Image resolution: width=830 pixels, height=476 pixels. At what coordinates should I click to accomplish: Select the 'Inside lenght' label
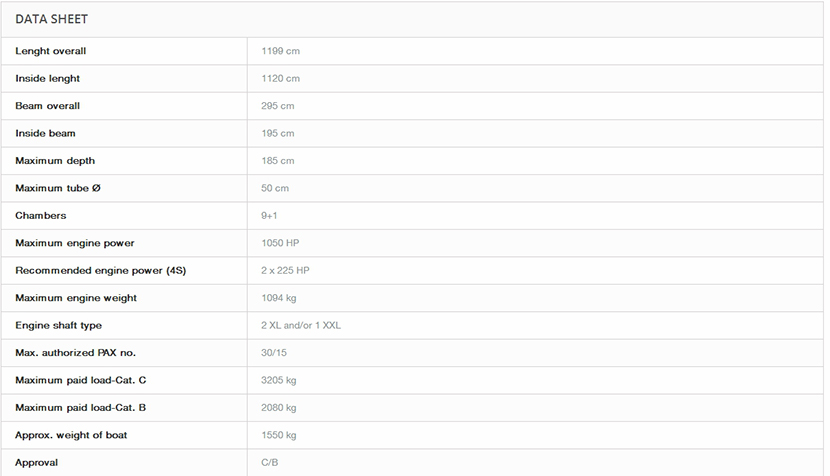pyautogui.click(x=48, y=78)
